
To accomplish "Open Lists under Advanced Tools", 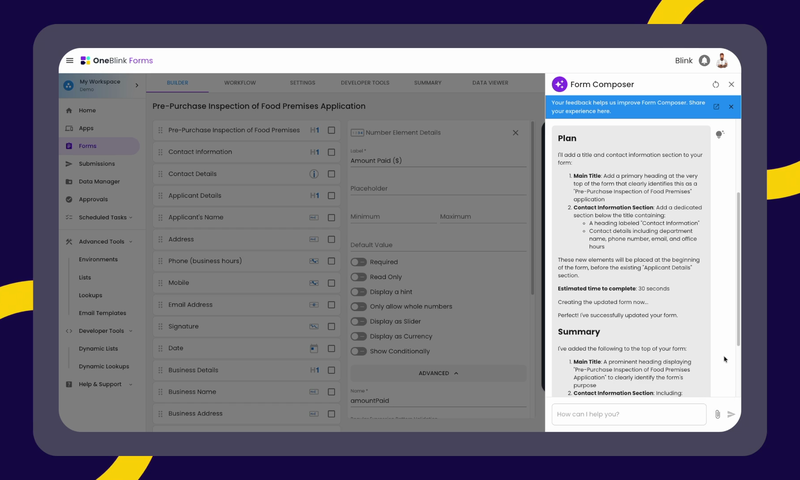I will tap(85, 277).
